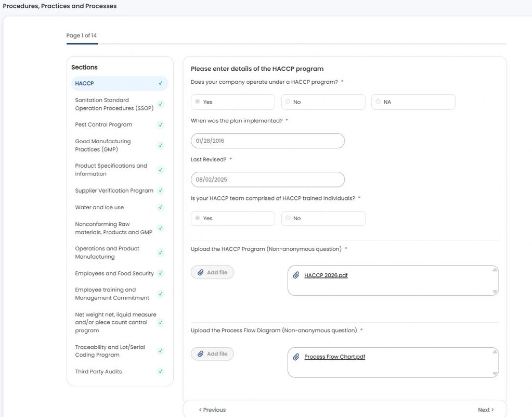
Task: Click the checkmark icon beside the HACCP section
Action: pos(160,83)
